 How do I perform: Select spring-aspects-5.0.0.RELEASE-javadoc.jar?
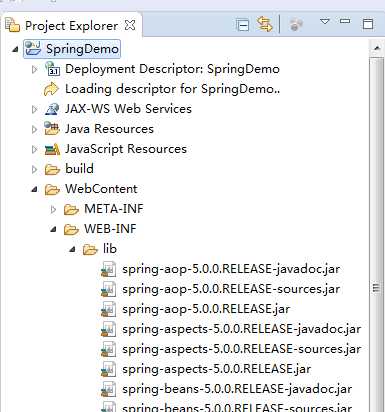pyautogui.click(x=242, y=329)
